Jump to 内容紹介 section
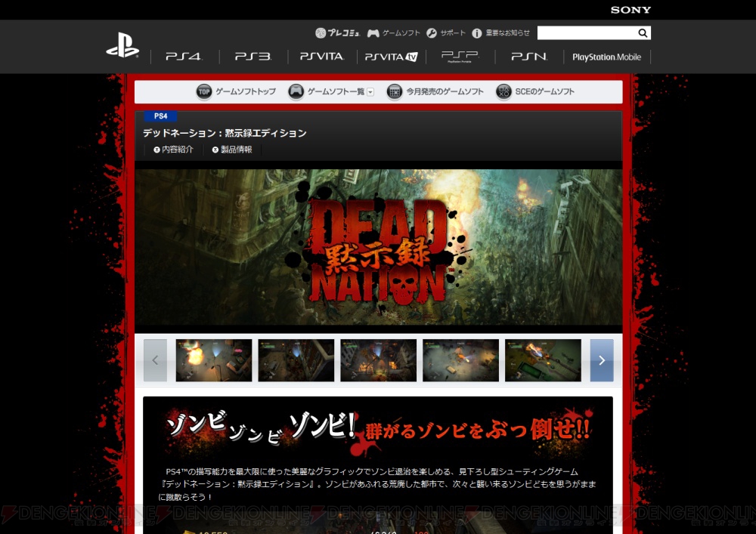 pyautogui.click(x=174, y=150)
